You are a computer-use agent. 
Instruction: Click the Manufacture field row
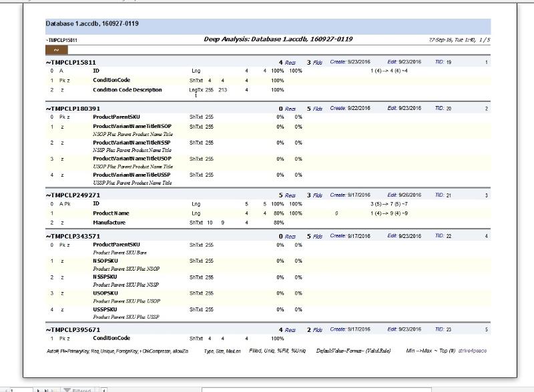pos(109,223)
